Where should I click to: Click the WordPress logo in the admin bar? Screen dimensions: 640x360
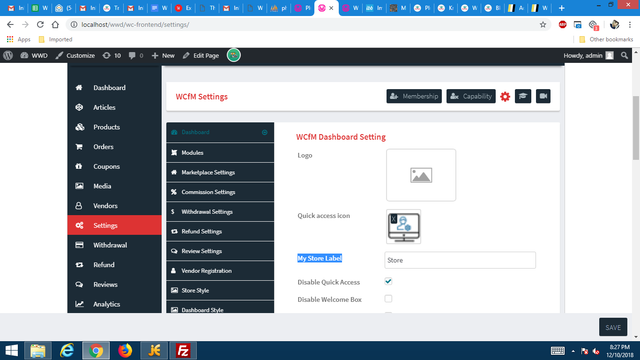[8, 56]
